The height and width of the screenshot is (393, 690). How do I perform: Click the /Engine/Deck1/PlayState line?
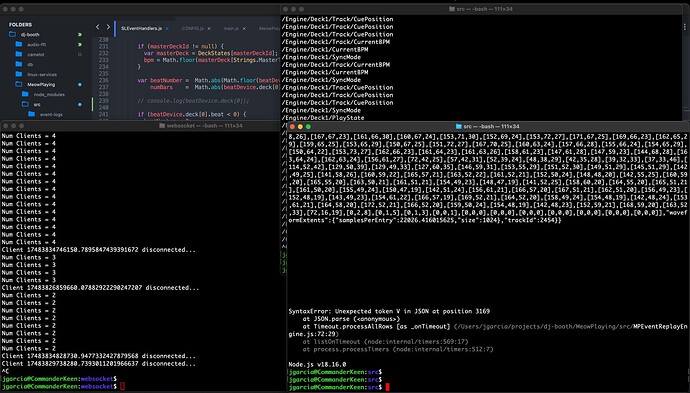[323, 118]
